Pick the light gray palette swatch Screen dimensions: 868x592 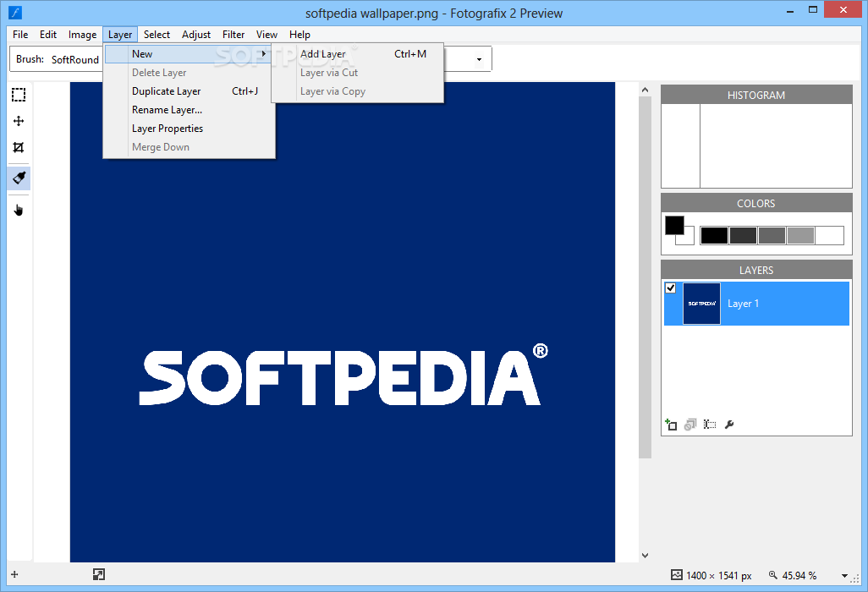800,235
